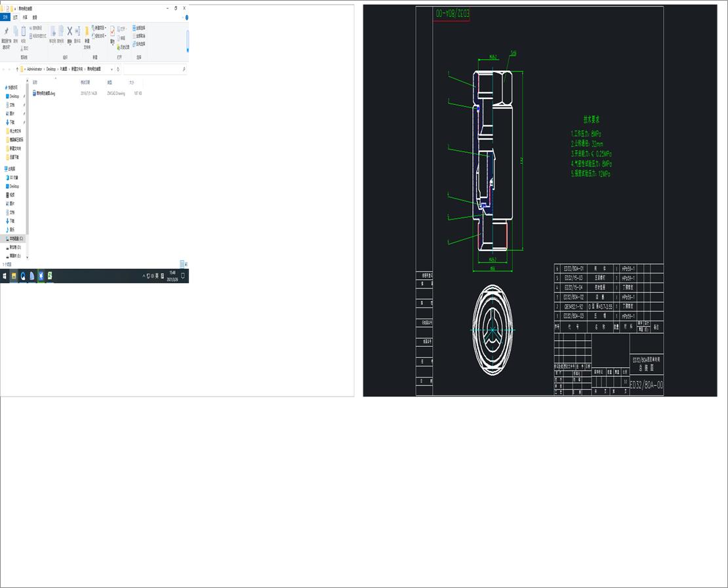Click the Delete X icon in the ribbon
728x588 pixels.
pos(69,31)
